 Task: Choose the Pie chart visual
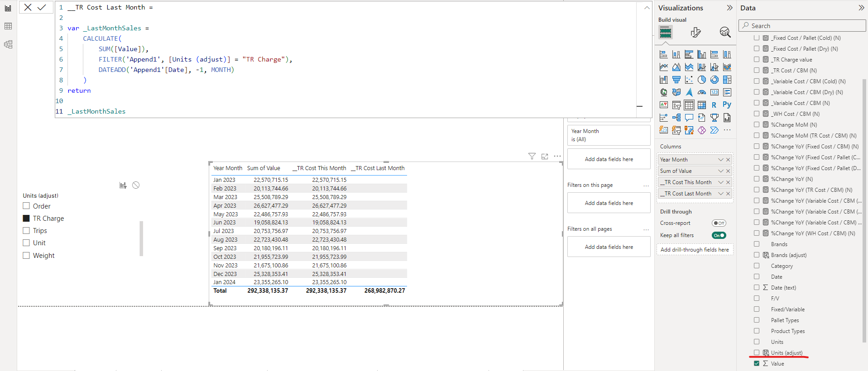[x=702, y=80]
